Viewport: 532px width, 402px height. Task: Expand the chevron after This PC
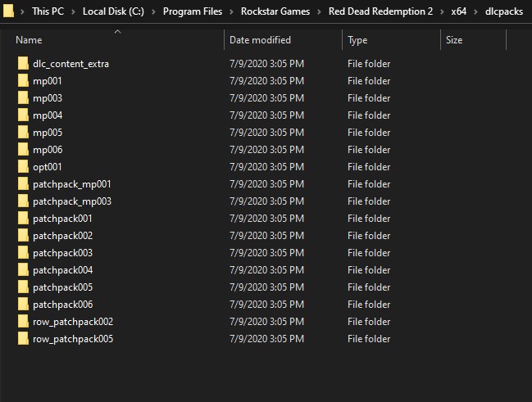point(74,12)
